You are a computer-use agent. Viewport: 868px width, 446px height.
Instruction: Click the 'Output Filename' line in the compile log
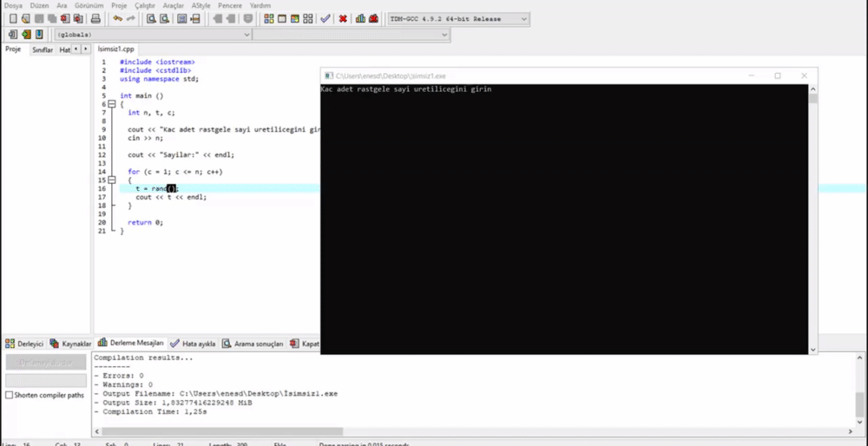tap(216, 394)
